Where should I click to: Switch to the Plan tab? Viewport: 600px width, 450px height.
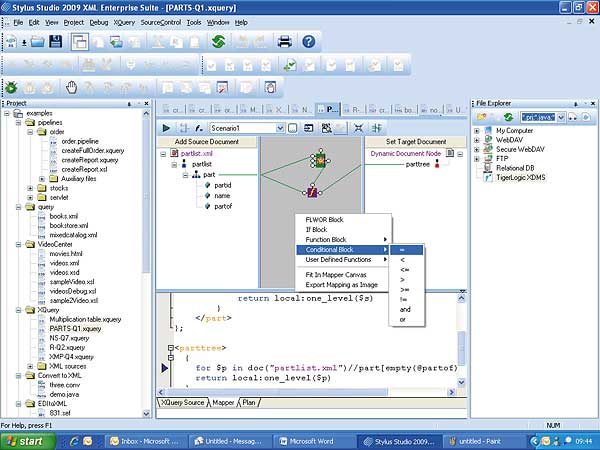point(249,403)
